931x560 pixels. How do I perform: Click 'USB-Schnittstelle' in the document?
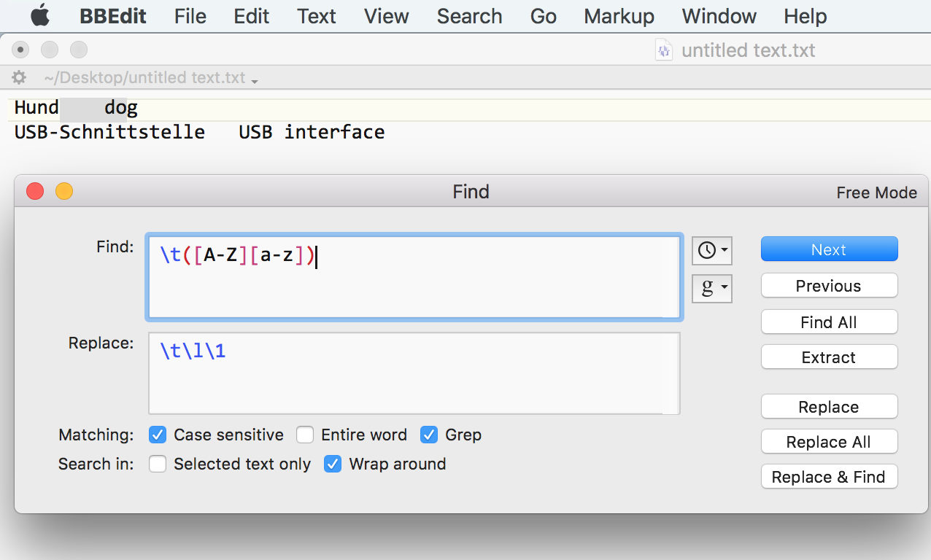(109, 132)
